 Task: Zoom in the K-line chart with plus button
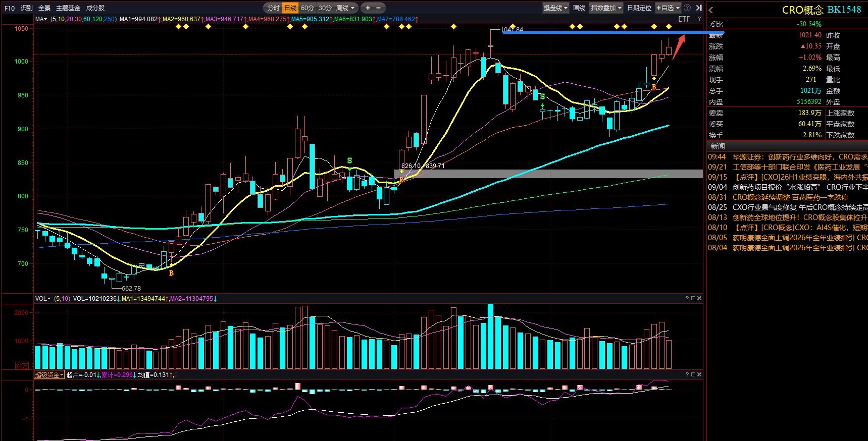pos(368,8)
